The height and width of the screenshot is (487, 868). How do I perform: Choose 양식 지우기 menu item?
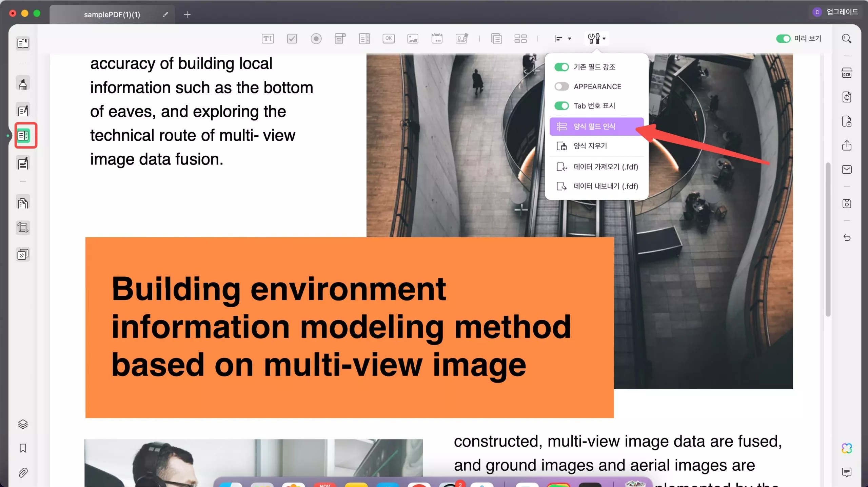tap(596, 146)
